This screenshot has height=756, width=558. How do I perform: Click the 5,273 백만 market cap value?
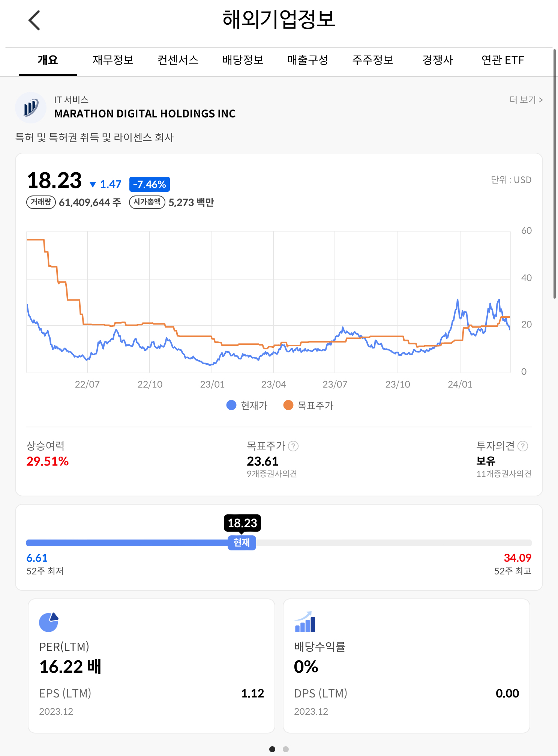point(191,202)
